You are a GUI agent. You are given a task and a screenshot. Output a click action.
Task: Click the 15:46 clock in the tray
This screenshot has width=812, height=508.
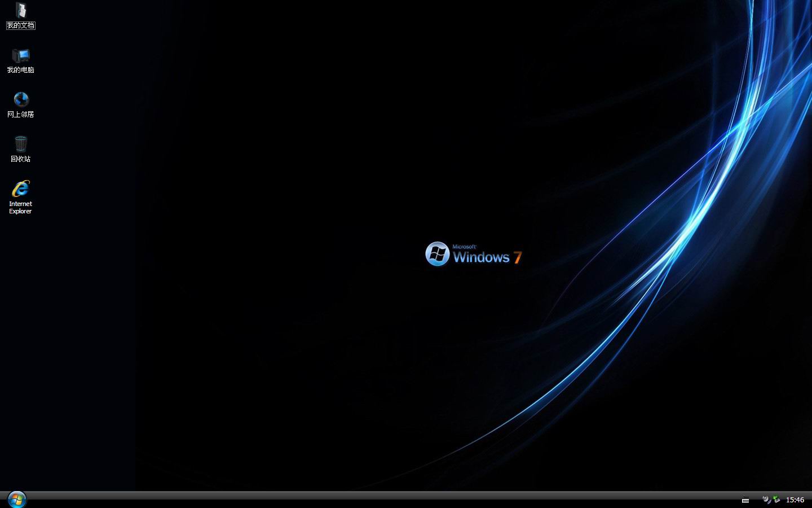795,500
